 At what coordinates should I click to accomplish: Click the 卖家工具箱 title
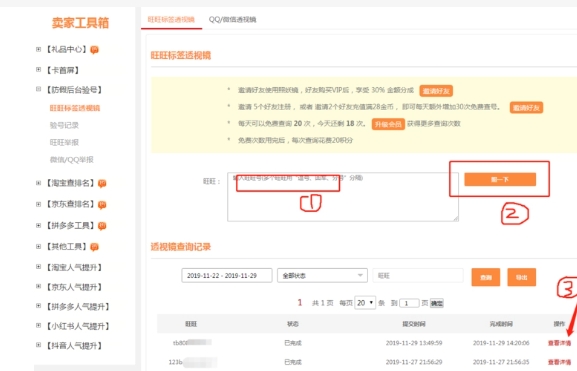[x=80, y=23]
